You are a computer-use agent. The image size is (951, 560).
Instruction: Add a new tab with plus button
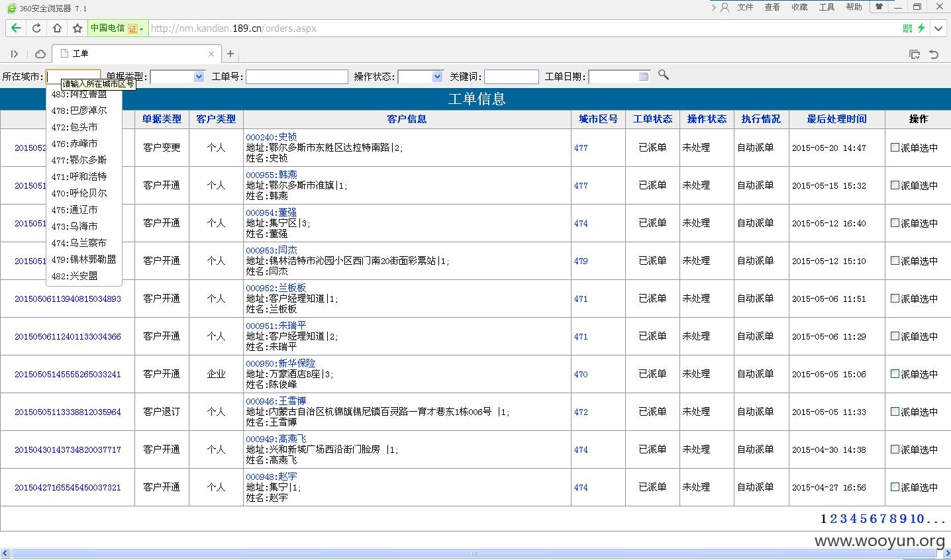click(230, 54)
